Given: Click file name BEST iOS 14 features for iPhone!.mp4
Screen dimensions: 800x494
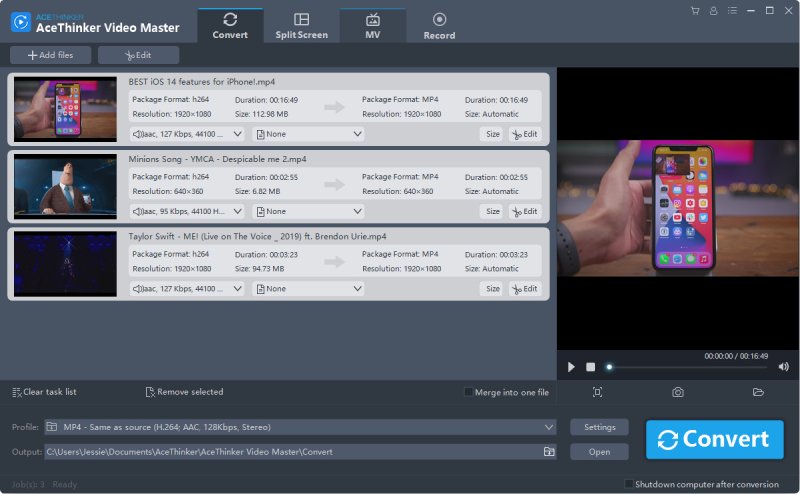Looking at the screenshot, I should (x=202, y=82).
